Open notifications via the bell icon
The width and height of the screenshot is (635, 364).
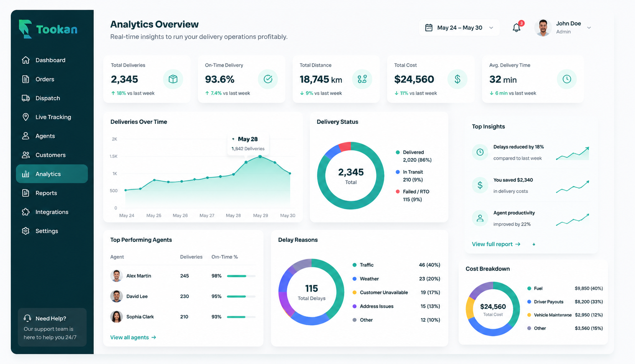tap(517, 28)
